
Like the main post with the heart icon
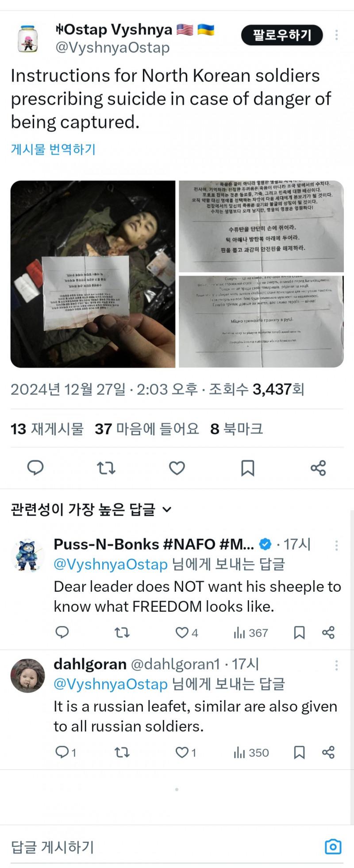(177, 468)
